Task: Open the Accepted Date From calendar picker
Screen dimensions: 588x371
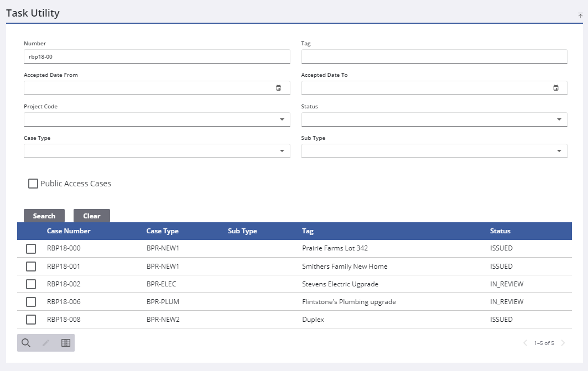Action: [x=279, y=88]
